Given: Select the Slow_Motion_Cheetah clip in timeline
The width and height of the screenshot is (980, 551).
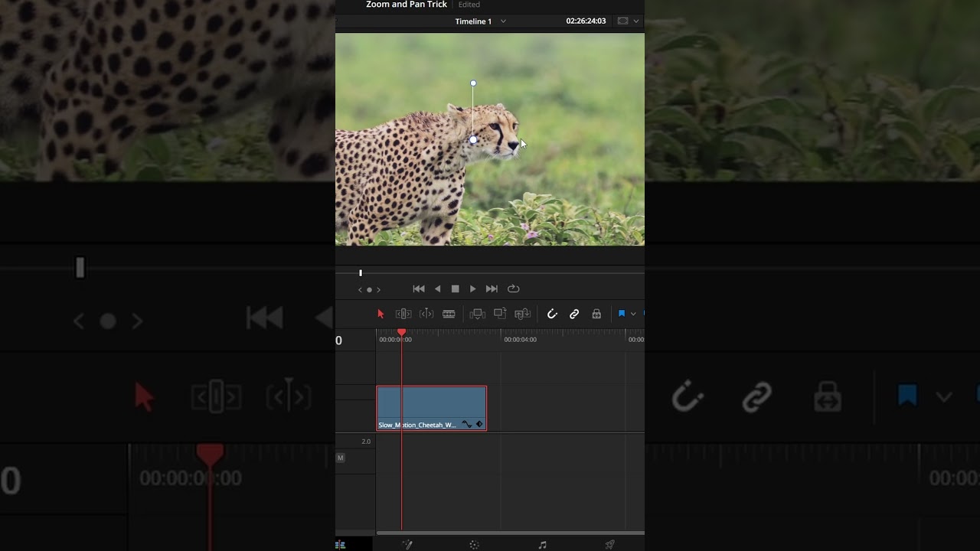Looking at the screenshot, I should click(431, 409).
